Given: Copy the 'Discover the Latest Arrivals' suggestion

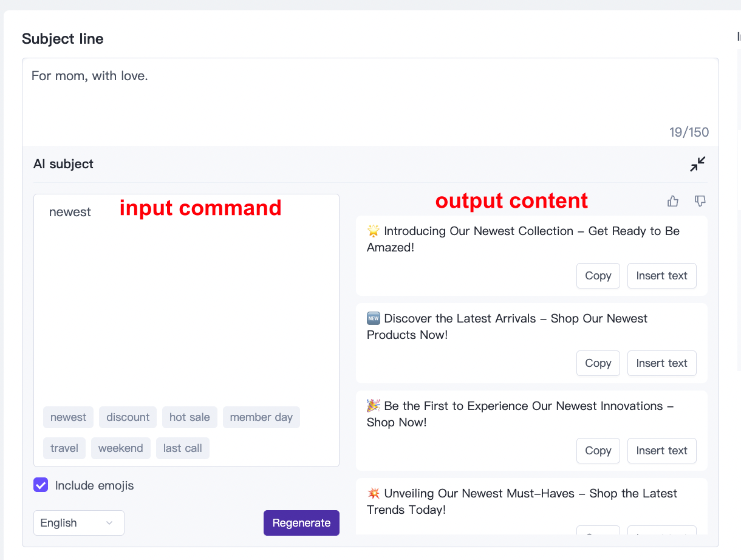Looking at the screenshot, I should (x=598, y=363).
